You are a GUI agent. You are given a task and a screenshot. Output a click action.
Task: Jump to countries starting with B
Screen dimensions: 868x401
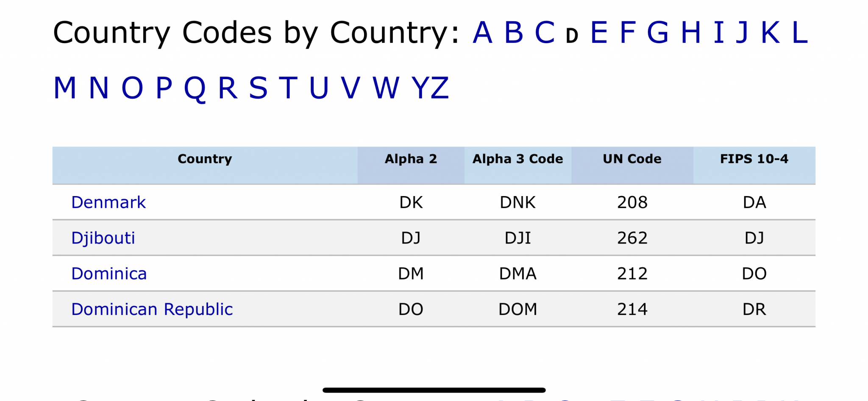pyautogui.click(x=513, y=33)
